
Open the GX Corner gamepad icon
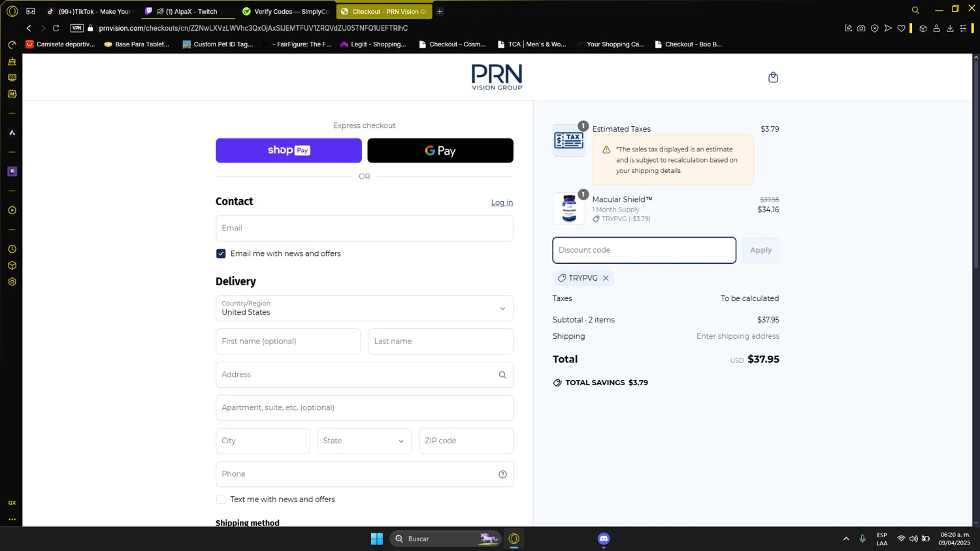pos(31,11)
